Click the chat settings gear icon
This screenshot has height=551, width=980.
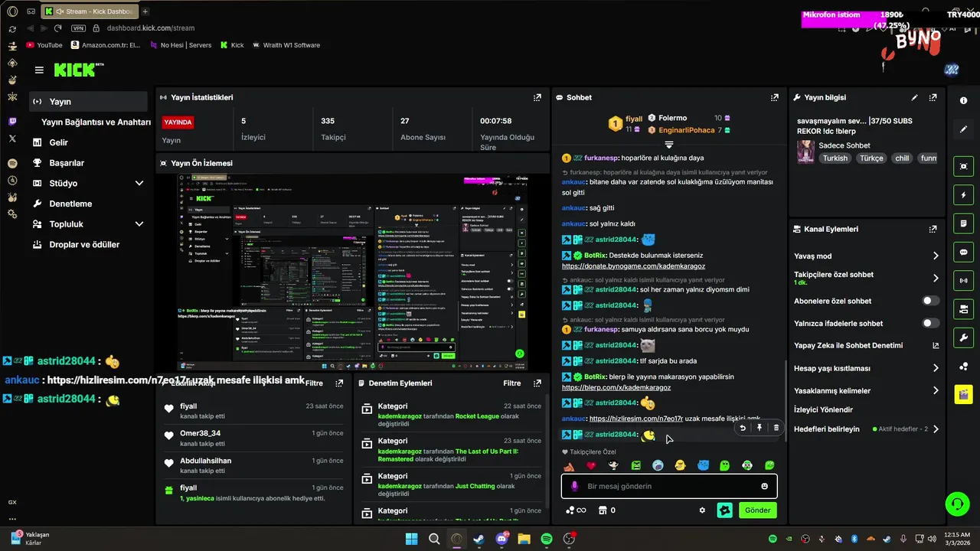pos(702,510)
